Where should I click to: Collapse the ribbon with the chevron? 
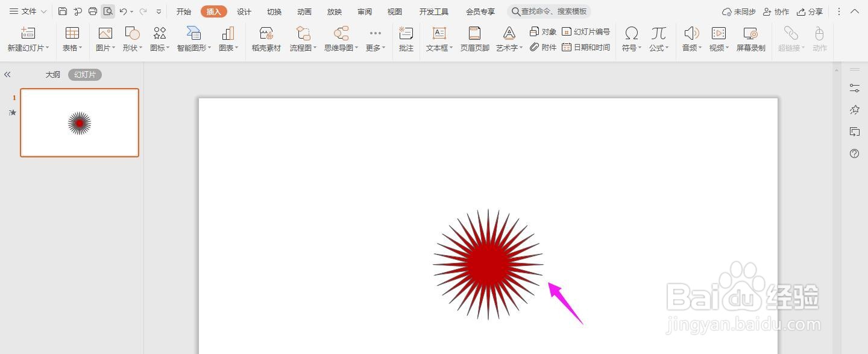coord(855,11)
